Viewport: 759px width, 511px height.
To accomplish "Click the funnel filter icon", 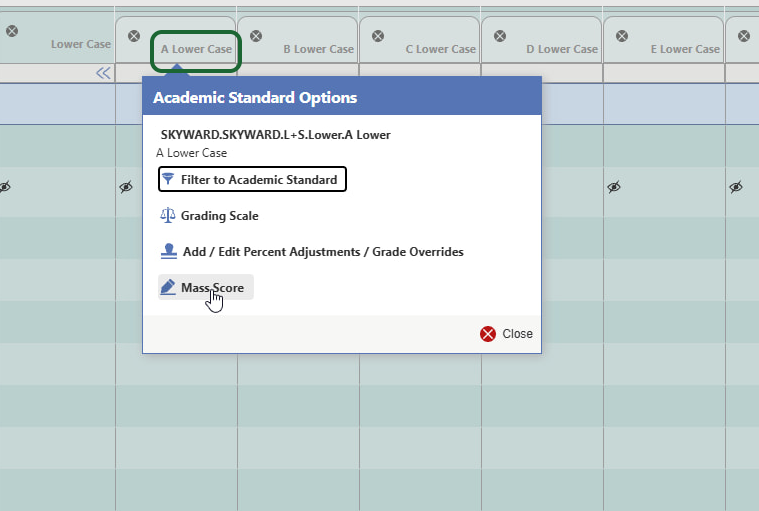I will (168, 179).
